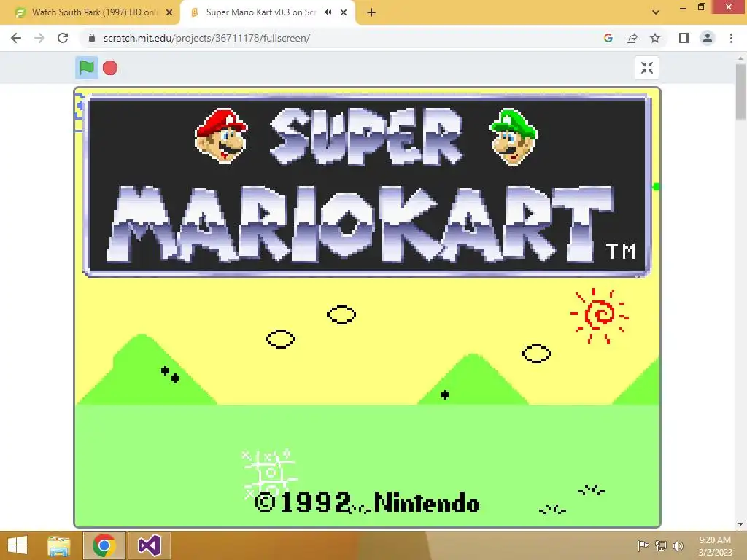Go back to the previous page
Screen dimensions: 747x560
click(x=16, y=38)
